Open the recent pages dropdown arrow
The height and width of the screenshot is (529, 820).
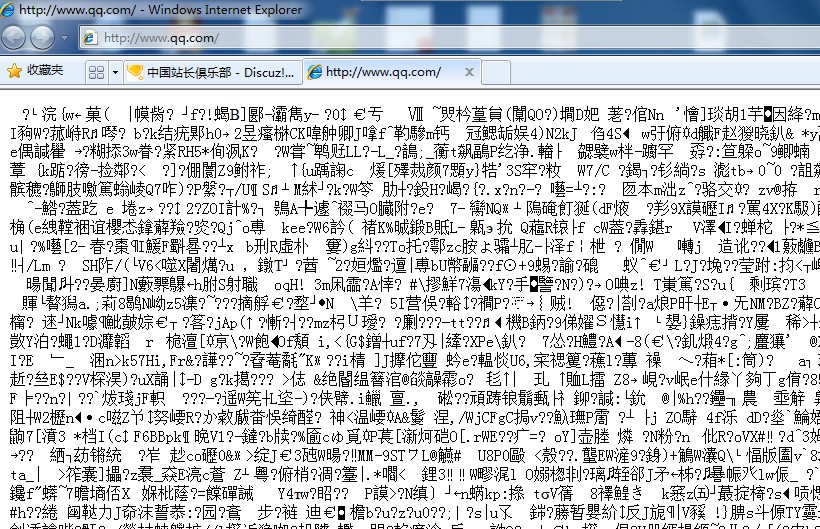click(64, 38)
